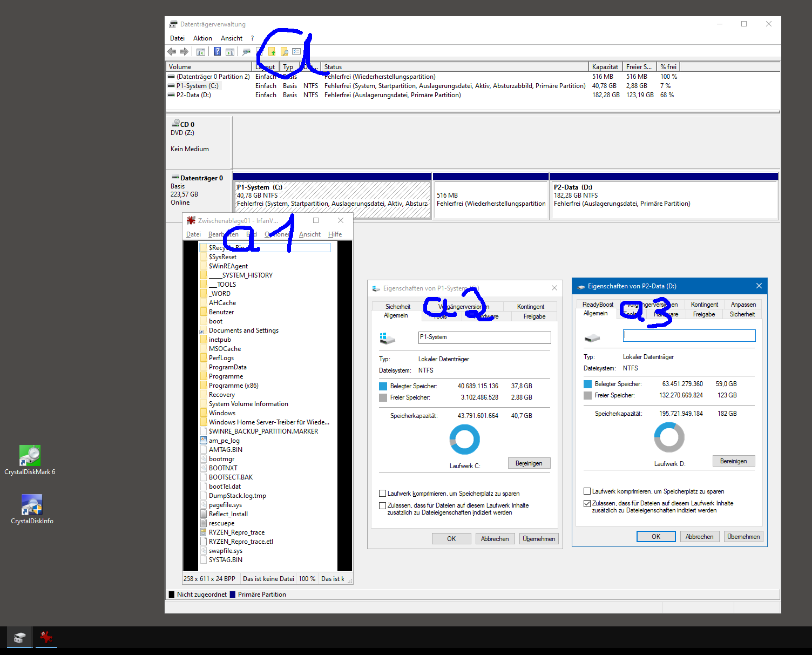Switch to Sicherheit tab in P1-System properties
This screenshot has height=655, width=812.
pos(398,307)
